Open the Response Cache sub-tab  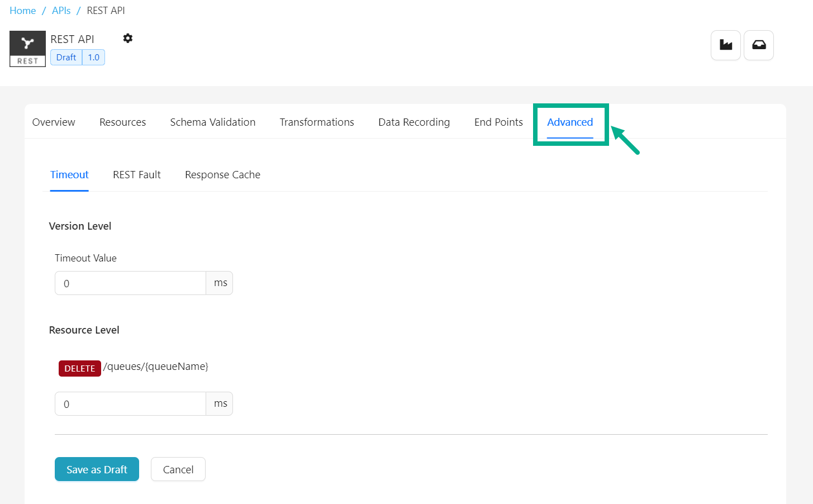point(222,175)
